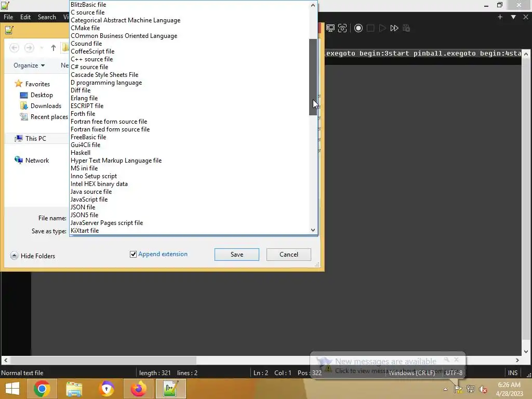Choose CMake file type

(x=189, y=28)
